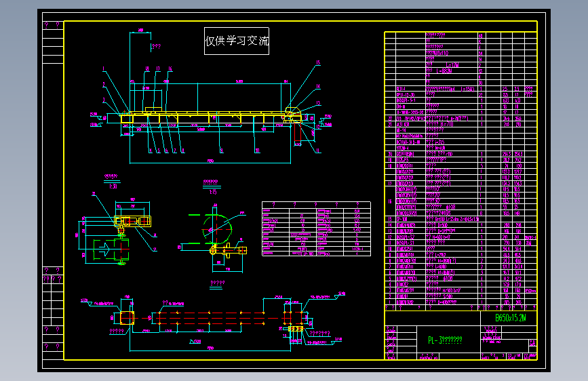
Task: Select callout number 16 above the conveyor
Action: [170, 68]
